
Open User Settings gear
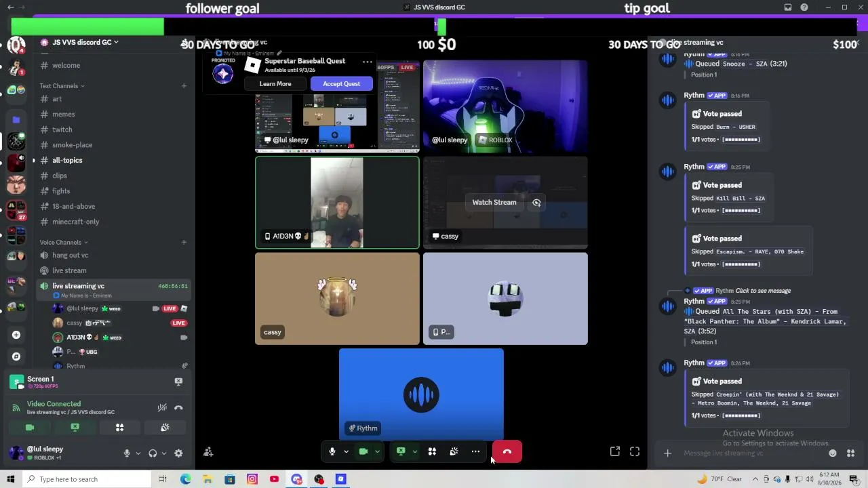click(178, 453)
